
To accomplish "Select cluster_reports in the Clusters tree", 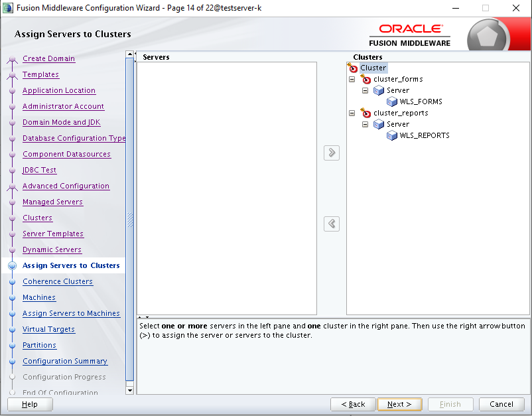I will point(401,113).
